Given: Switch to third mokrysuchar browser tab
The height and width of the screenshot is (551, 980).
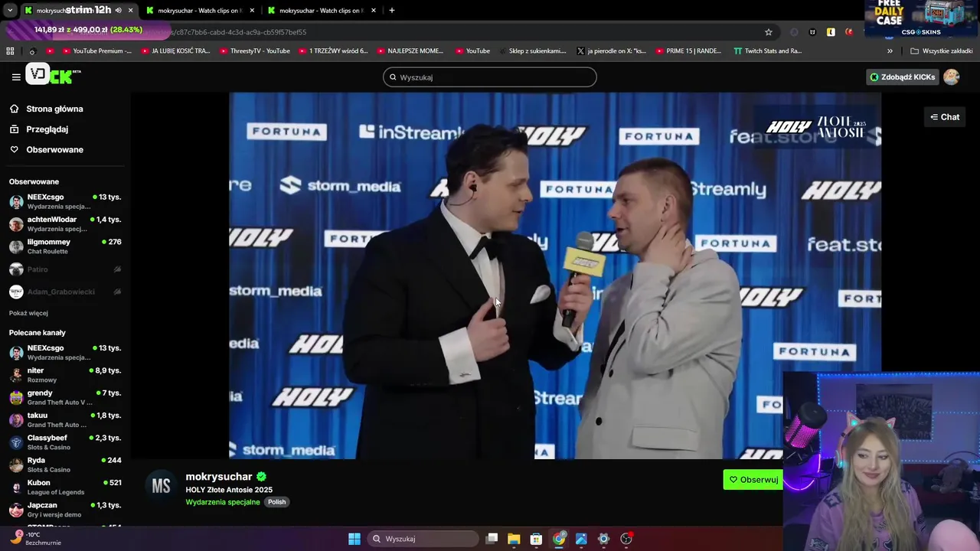Looking at the screenshot, I should (321, 11).
